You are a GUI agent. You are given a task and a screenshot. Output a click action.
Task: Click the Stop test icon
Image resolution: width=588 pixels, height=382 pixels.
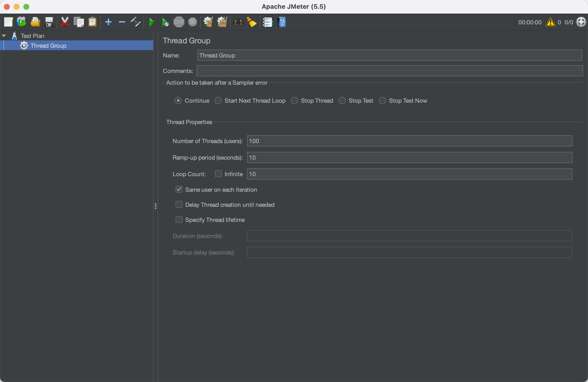(179, 22)
